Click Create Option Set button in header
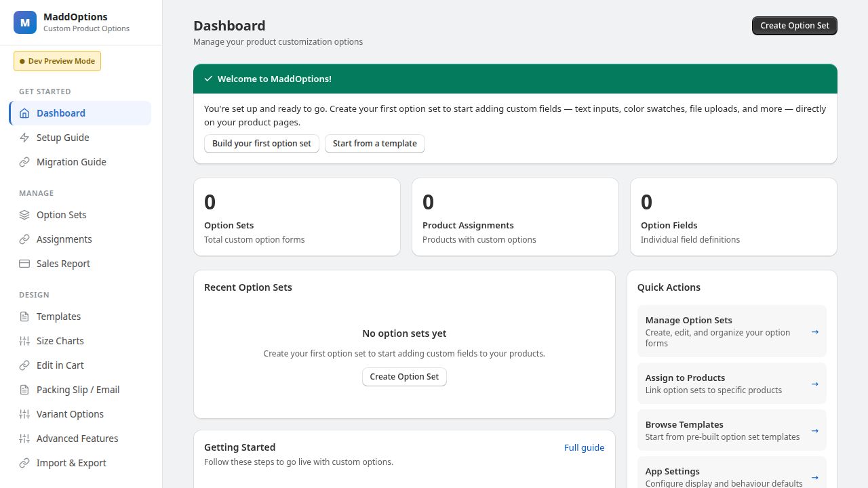Screen dimensions: 868x488 coord(795,26)
